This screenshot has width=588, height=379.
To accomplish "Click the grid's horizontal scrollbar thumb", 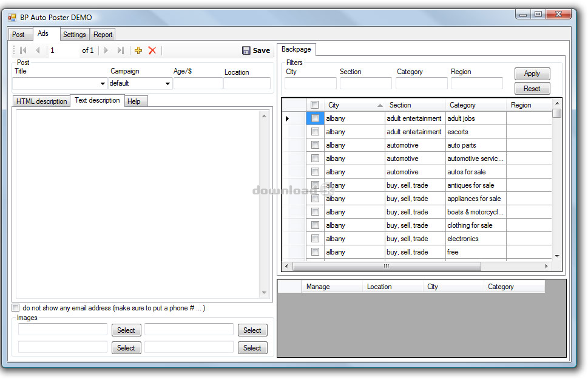I will [x=387, y=266].
